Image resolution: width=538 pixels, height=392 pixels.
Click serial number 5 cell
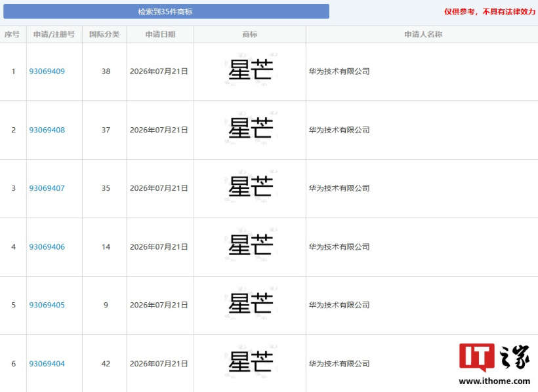point(13,305)
